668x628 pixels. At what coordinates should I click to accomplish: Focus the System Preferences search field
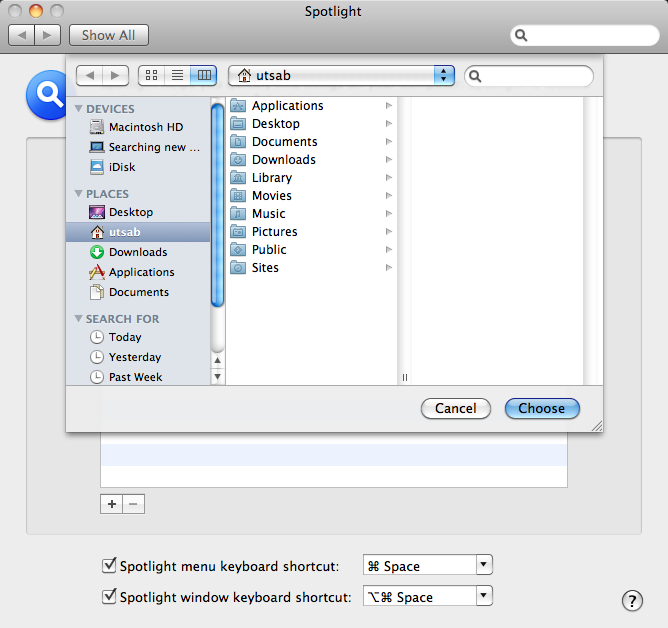(x=584, y=35)
